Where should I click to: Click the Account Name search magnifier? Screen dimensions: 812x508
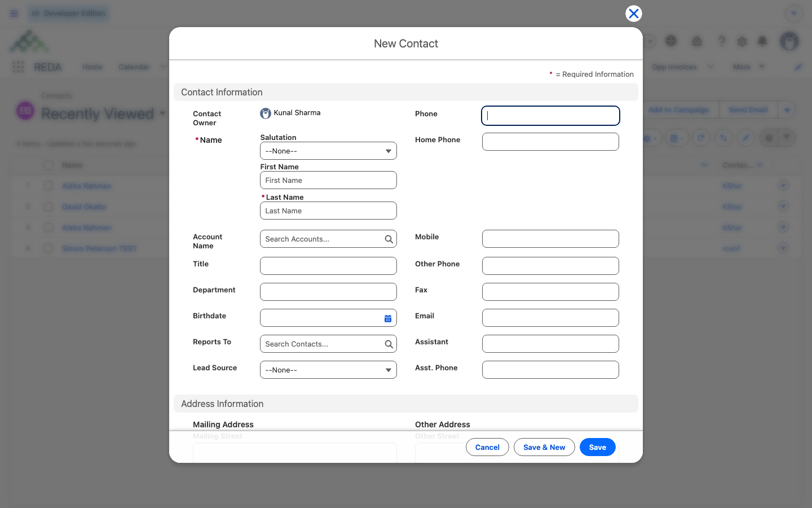[389, 239]
